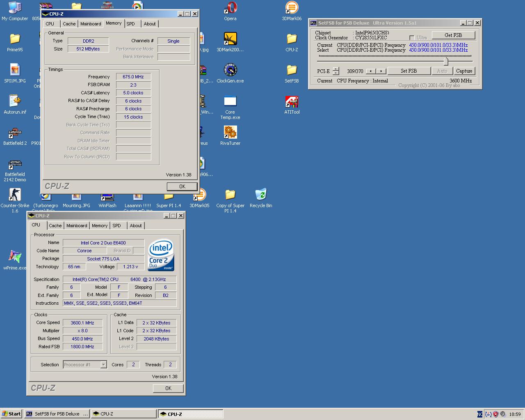The height and width of the screenshot is (420, 525).
Task: Switch to Memory tab in lower CPU-Z window
Action: pyautogui.click(x=100, y=226)
